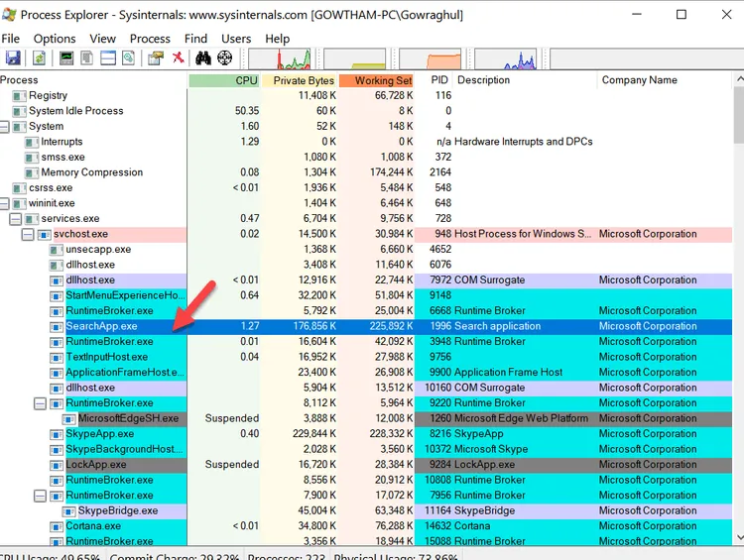Open the System Information toolbar icon
This screenshot has height=560, width=744.
click(66, 57)
